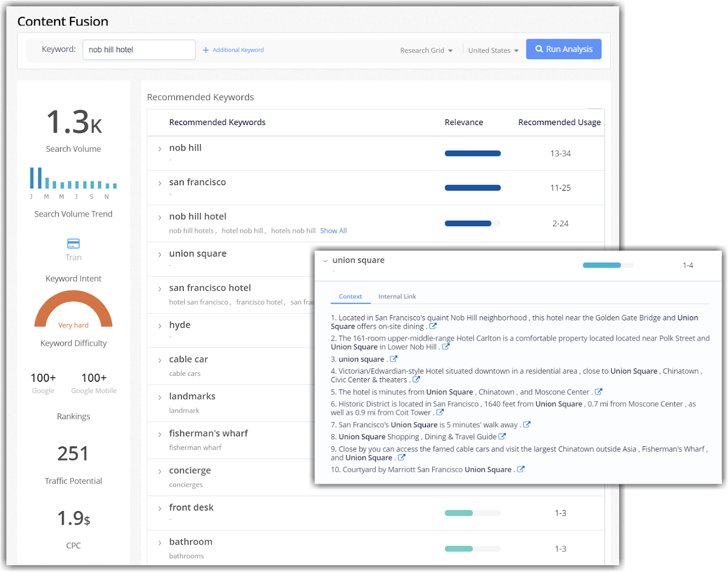728x572 pixels.
Task: Click the keyword input containing 'nob hill hotel'
Action: point(139,50)
